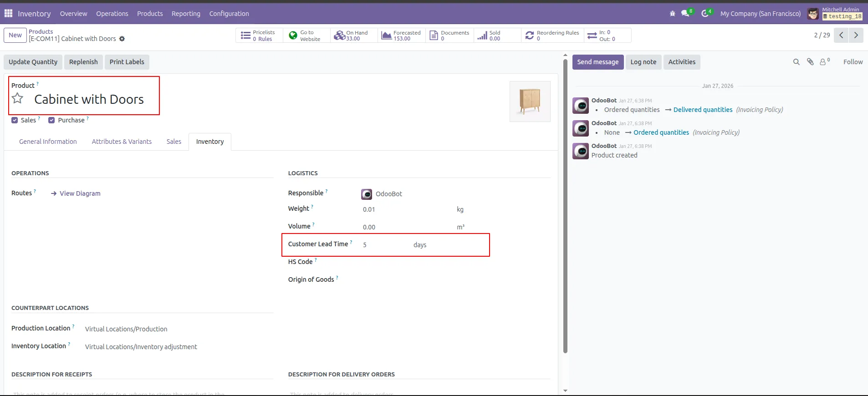Screen dimensions: 868x396
Task: Click the gear icon beside breadcrumb
Action: click(x=122, y=39)
